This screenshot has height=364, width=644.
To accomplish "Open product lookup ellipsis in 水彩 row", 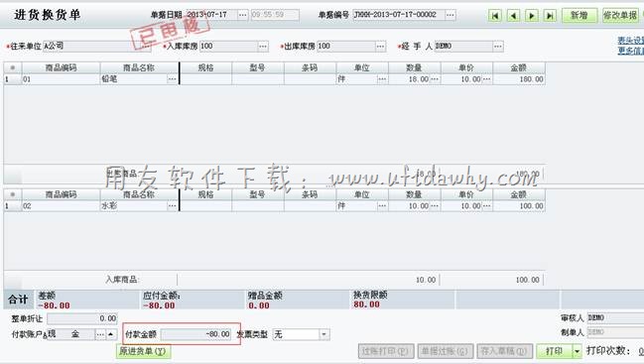I will pos(172,205).
